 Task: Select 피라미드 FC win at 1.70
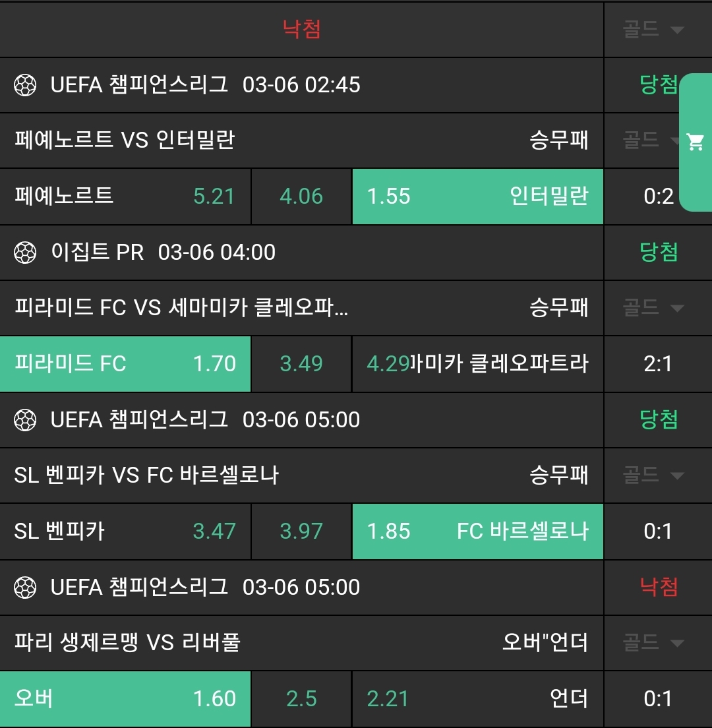(125, 364)
